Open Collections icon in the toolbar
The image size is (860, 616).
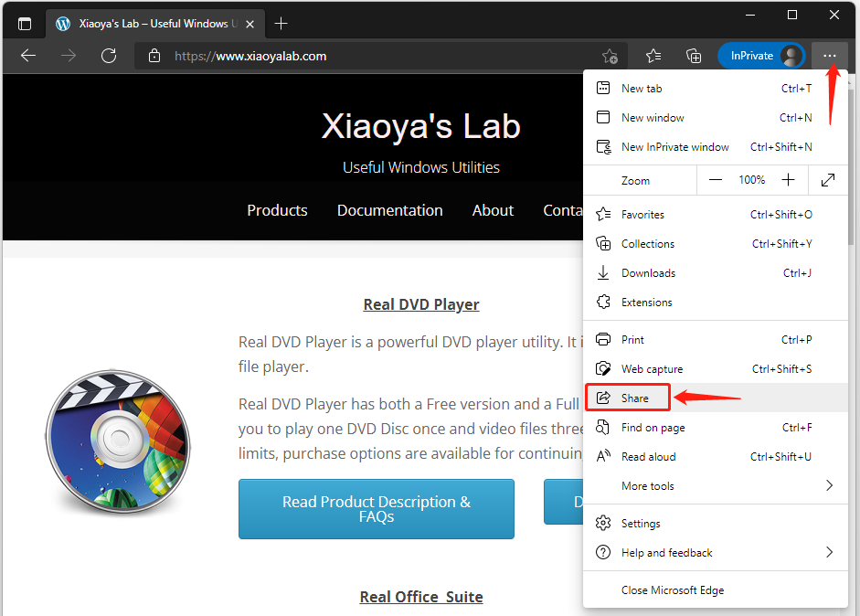point(694,56)
